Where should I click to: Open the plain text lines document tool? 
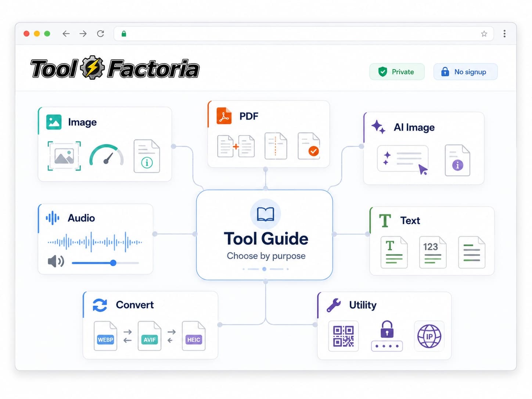(472, 252)
